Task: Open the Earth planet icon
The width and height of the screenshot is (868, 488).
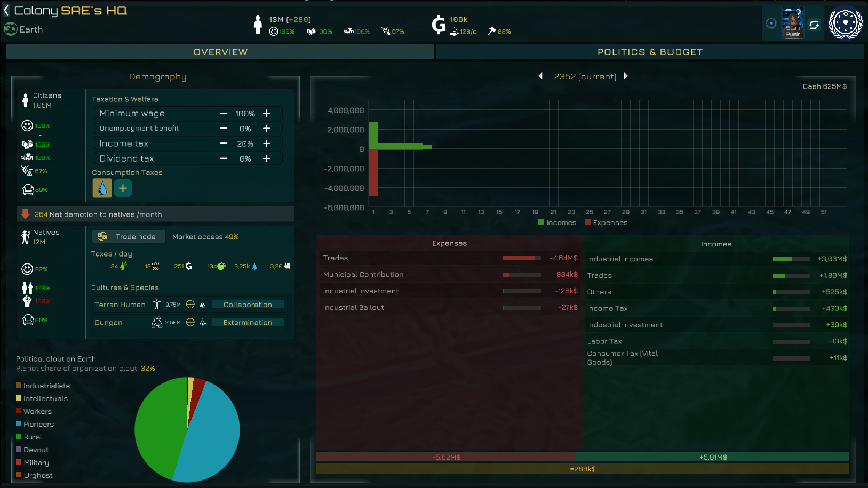Action: point(11,29)
